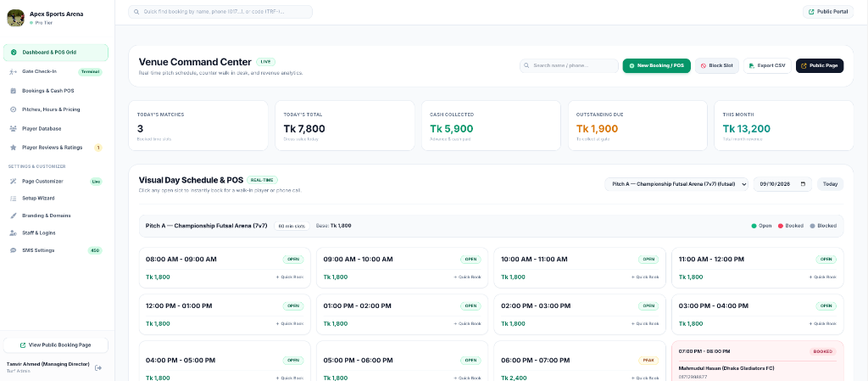This screenshot has height=381, width=868.
Task: Open the Public Portal button
Action: [x=828, y=12]
